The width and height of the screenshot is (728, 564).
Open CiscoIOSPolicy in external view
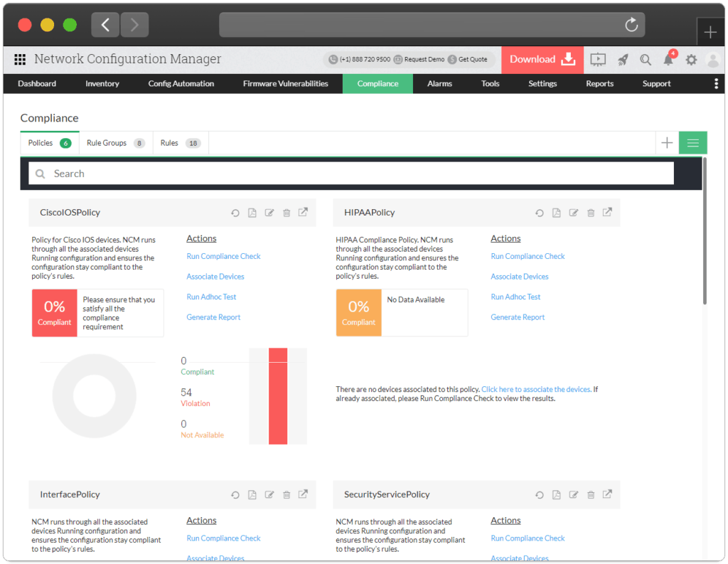303,213
